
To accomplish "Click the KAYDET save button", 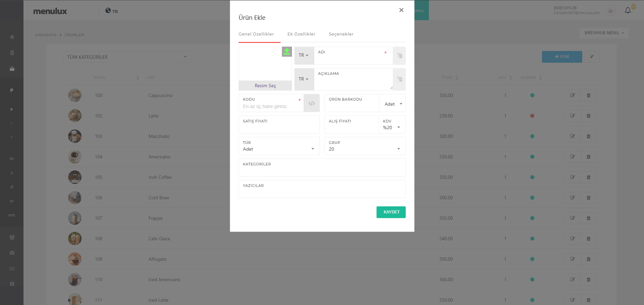I will 391,212.
